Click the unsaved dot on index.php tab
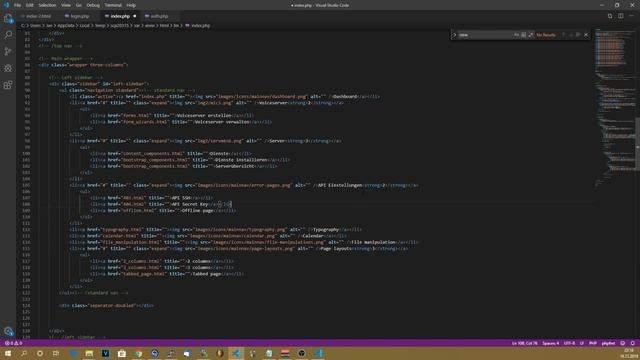The width and height of the screenshot is (640, 360). point(134,16)
